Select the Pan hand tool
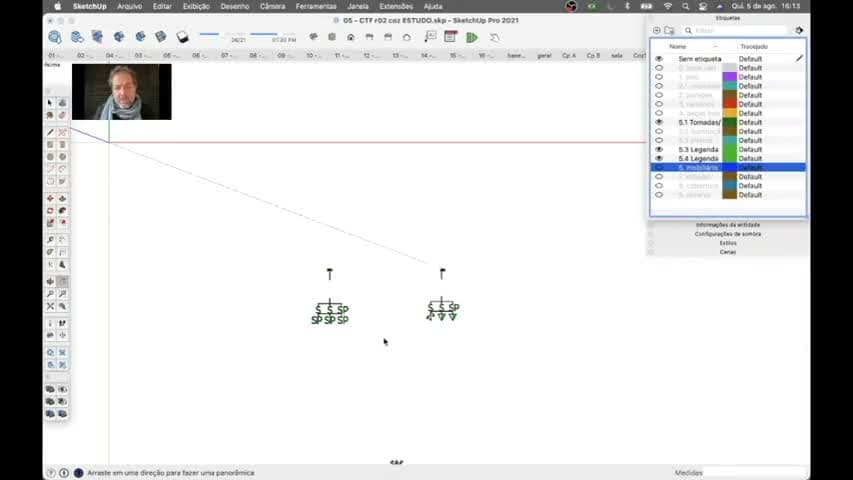This screenshot has width=853, height=480. (x=62, y=281)
